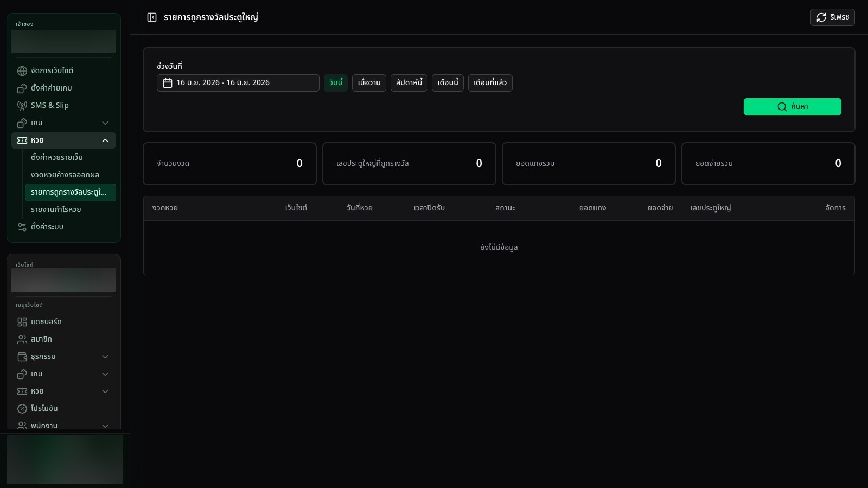This screenshot has height=488, width=868.
Task: Open ตั้งค่าค่ายเกม menu item
Action: click(x=63, y=88)
